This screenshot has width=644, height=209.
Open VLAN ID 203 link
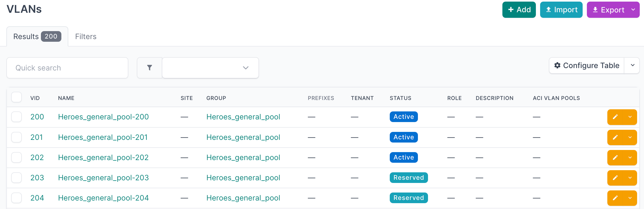[x=37, y=178]
